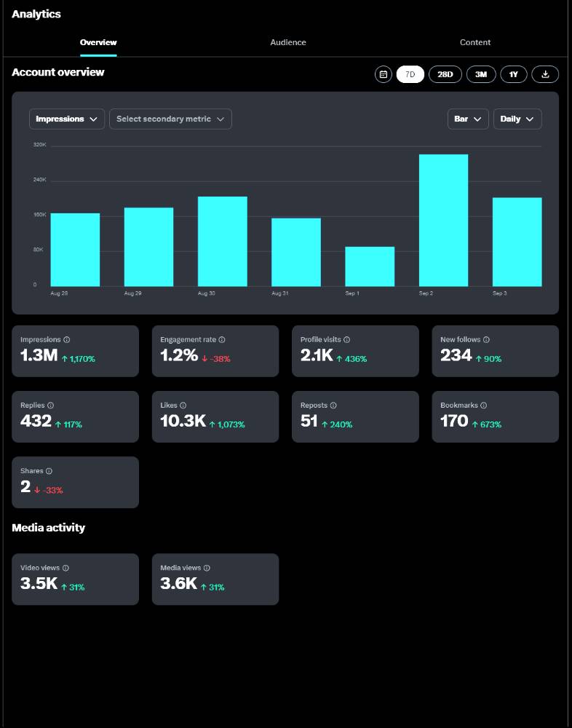Expand the Select secondary metric dropdown
This screenshot has height=728, width=572.
[x=170, y=119]
